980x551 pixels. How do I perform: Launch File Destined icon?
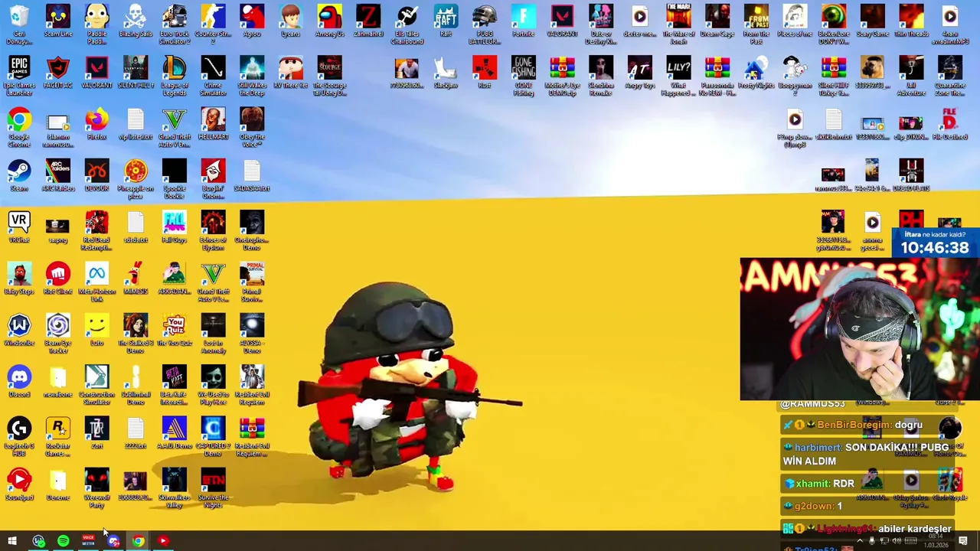[949, 124]
